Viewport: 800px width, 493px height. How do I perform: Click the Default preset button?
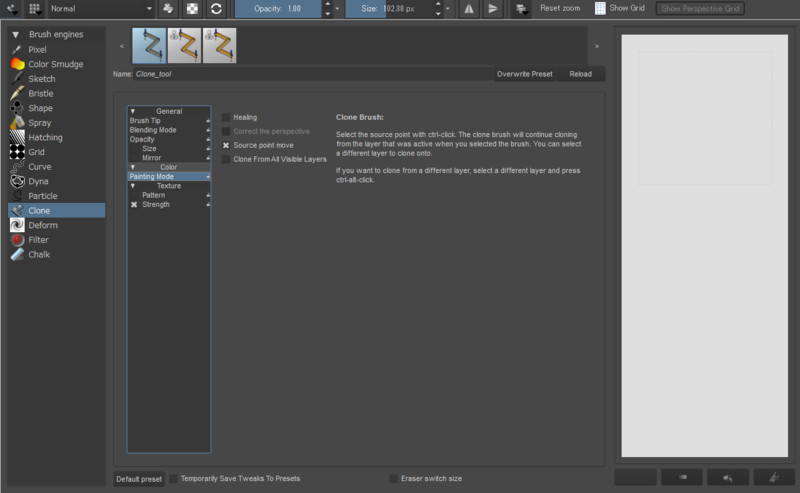point(139,479)
